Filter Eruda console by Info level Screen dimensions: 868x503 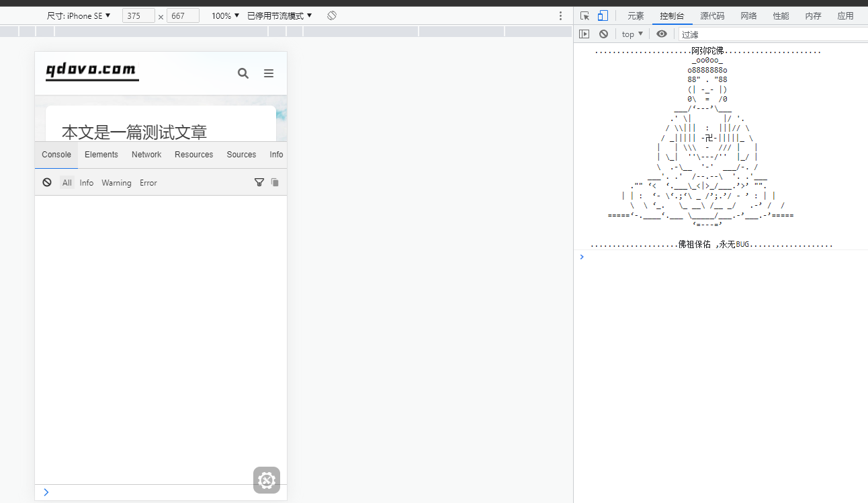coord(87,183)
